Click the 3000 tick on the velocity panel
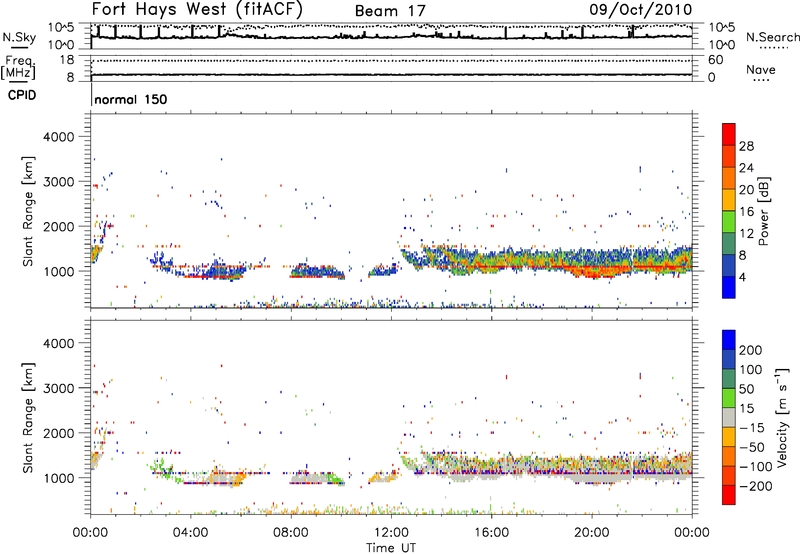 click(x=58, y=388)
